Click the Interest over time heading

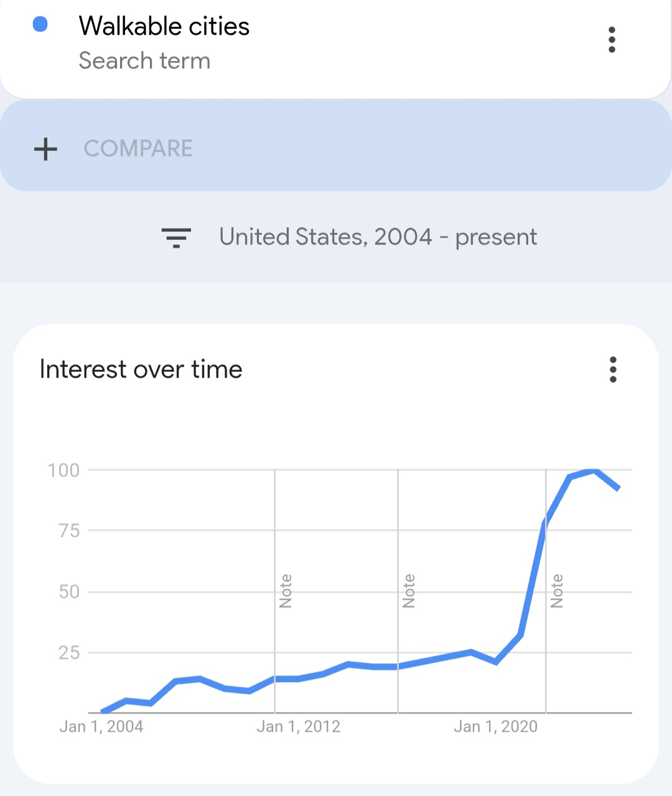[141, 370]
